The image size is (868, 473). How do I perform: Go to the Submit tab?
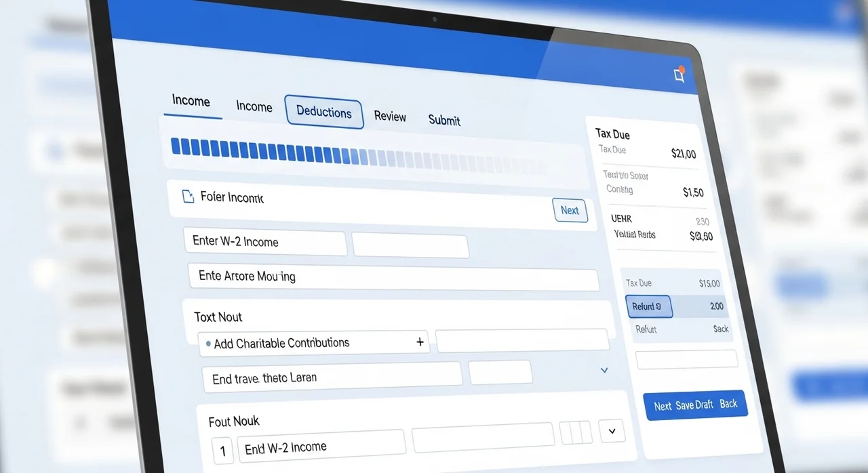click(444, 120)
